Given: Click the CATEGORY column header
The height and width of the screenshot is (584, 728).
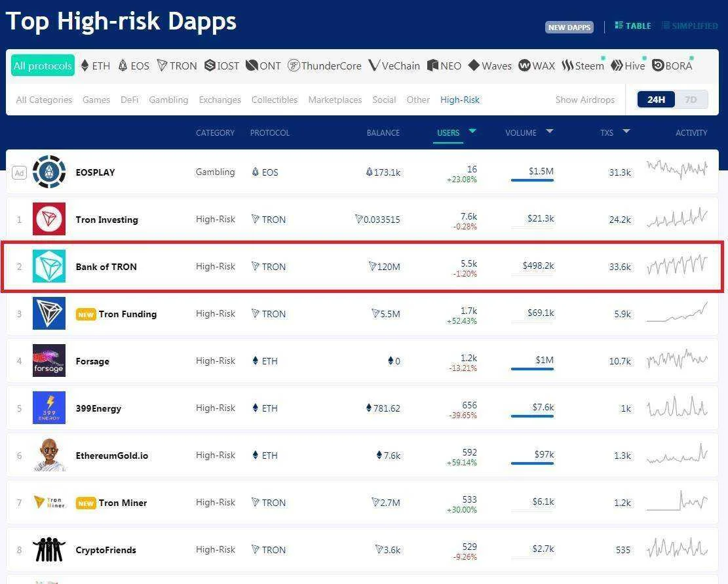Looking at the screenshot, I should coord(216,133).
